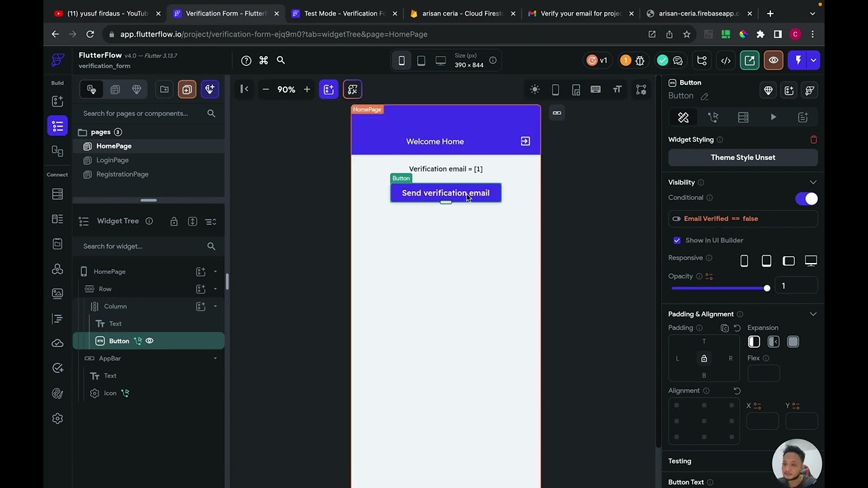868x488 pixels.
Task: Open the Animations tab in properties panel
Action: point(773,117)
